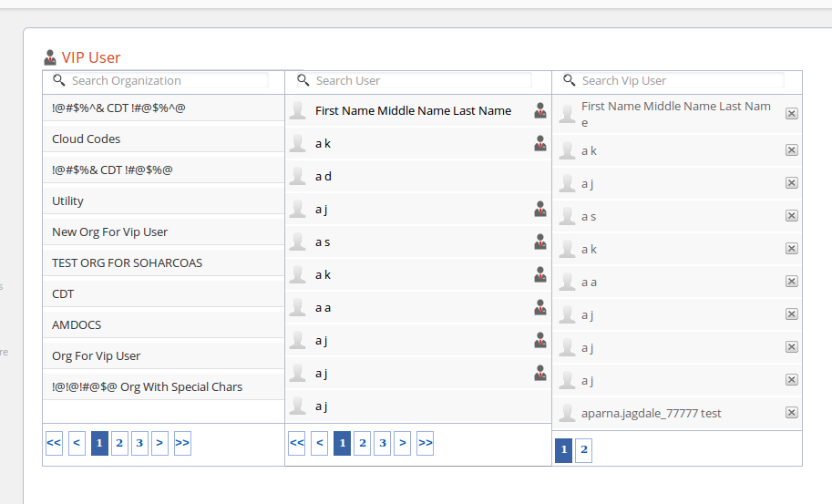Open Org With Special Chars organization
The height and width of the screenshot is (504, 832).
pyautogui.click(x=147, y=386)
